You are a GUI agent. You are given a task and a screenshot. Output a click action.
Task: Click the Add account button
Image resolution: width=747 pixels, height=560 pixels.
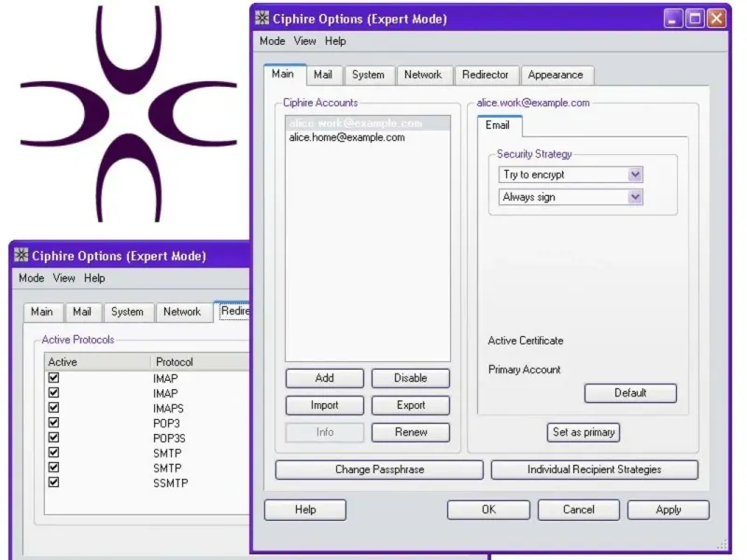(x=324, y=378)
